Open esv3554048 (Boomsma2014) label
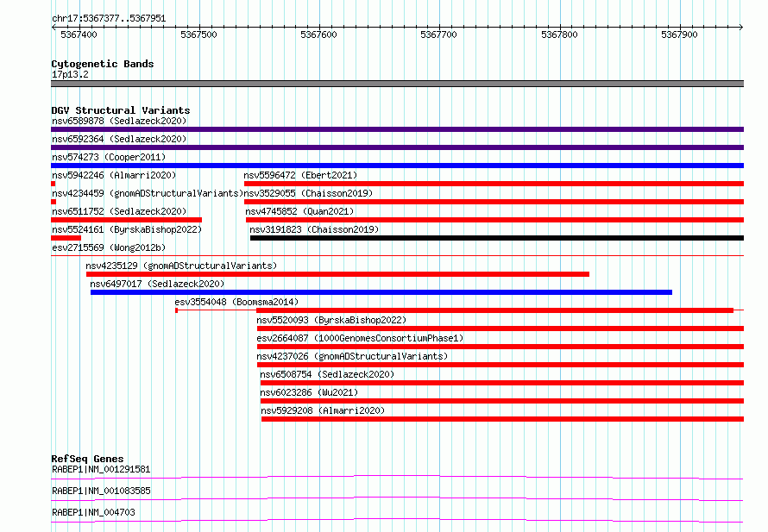This screenshot has height=532, width=768. [x=236, y=302]
